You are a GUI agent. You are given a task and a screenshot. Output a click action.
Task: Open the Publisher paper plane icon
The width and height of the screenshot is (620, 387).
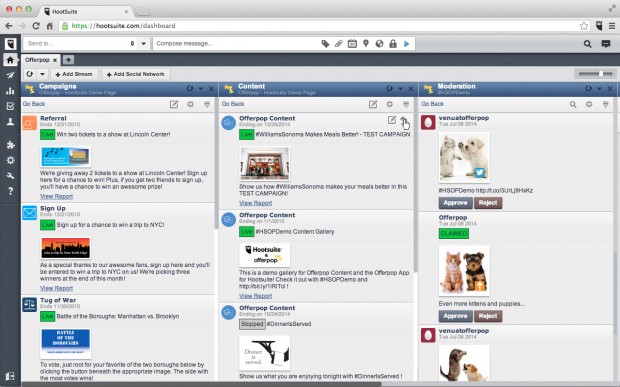[10, 75]
